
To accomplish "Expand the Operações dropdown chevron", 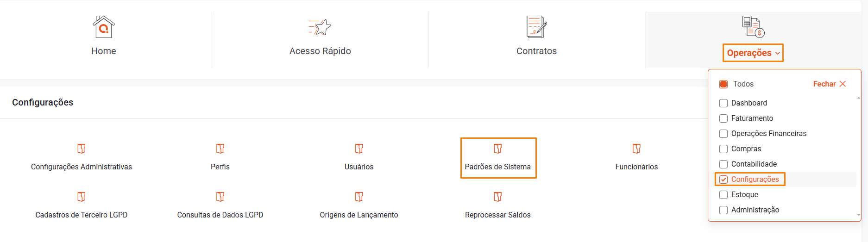I will point(778,53).
